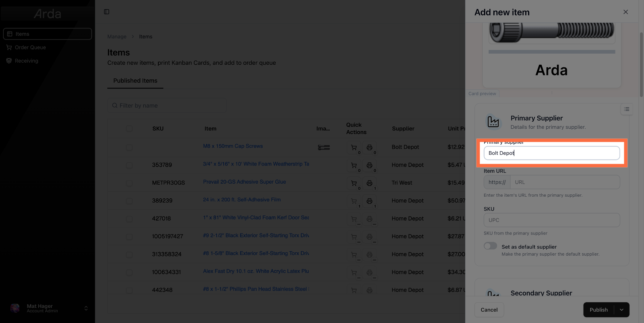The width and height of the screenshot is (644, 323).
Task: Click the Primary supplier input with Bolt Depot
Action: (x=552, y=153)
